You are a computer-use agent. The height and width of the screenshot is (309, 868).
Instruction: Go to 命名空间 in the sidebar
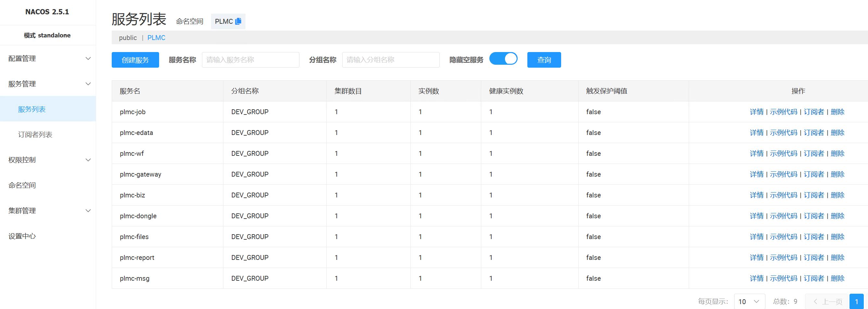(22, 185)
